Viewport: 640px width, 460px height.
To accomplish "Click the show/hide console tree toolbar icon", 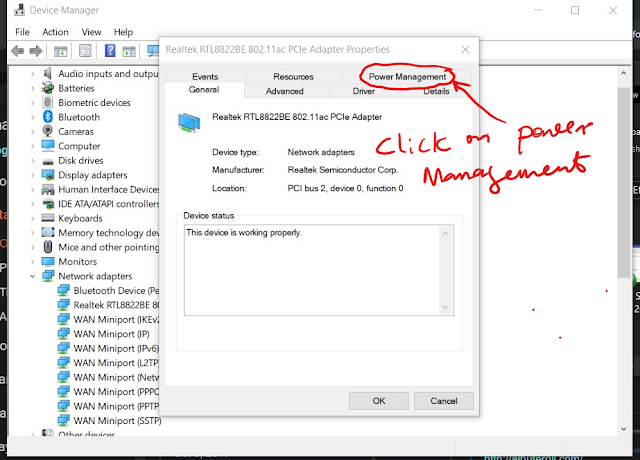I will coord(60,51).
